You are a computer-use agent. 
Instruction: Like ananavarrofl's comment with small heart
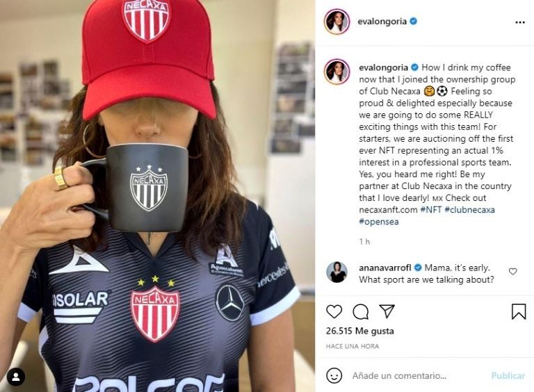(x=512, y=271)
